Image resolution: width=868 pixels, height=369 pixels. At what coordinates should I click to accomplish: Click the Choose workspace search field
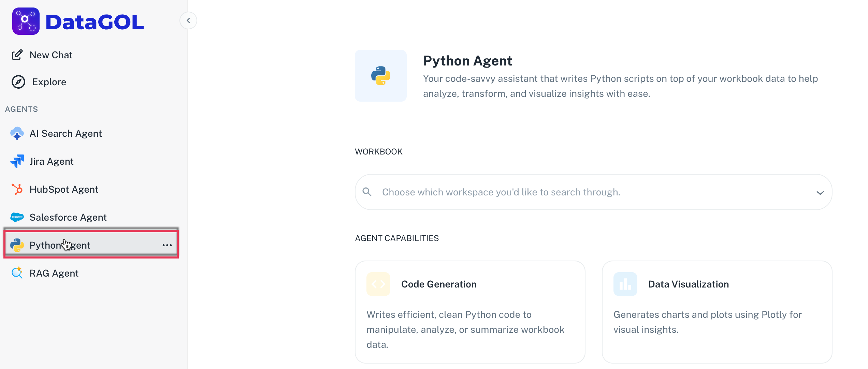[594, 192]
